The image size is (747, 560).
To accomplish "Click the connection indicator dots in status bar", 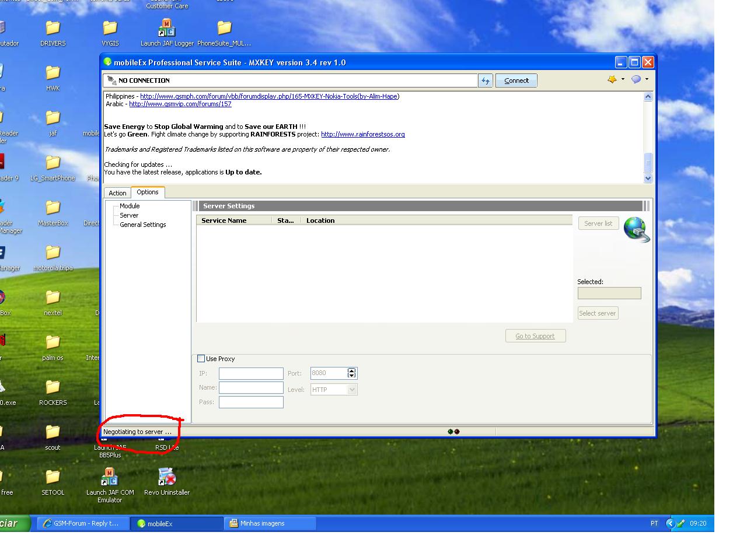I will [x=453, y=432].
